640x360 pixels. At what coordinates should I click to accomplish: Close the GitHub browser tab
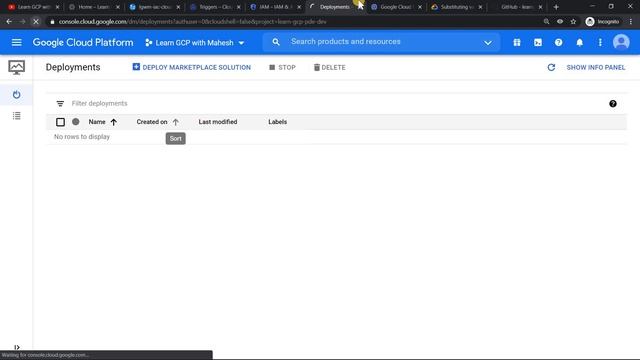coord(540,7)
